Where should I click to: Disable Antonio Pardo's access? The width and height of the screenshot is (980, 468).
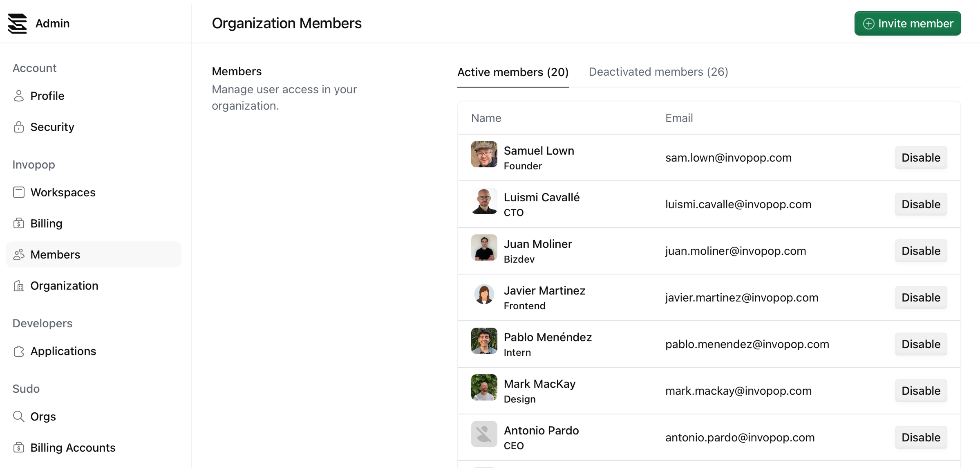[x=921, y=437]
